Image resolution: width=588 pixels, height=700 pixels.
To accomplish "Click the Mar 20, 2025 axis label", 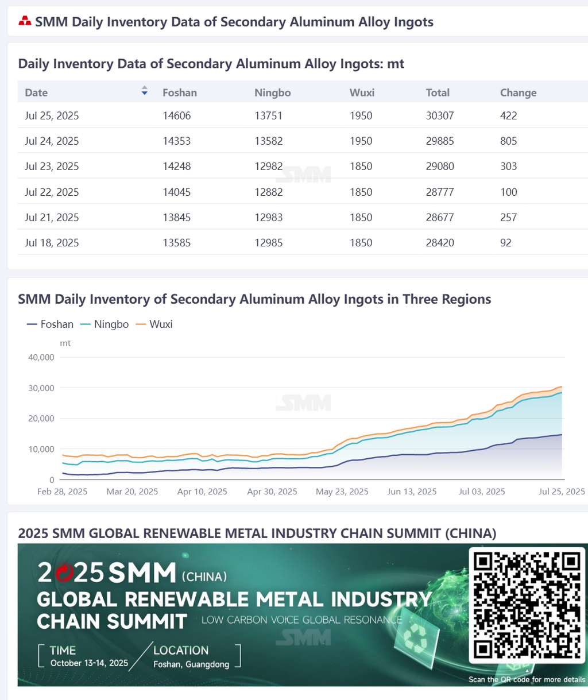I will (x=132, y=492).
